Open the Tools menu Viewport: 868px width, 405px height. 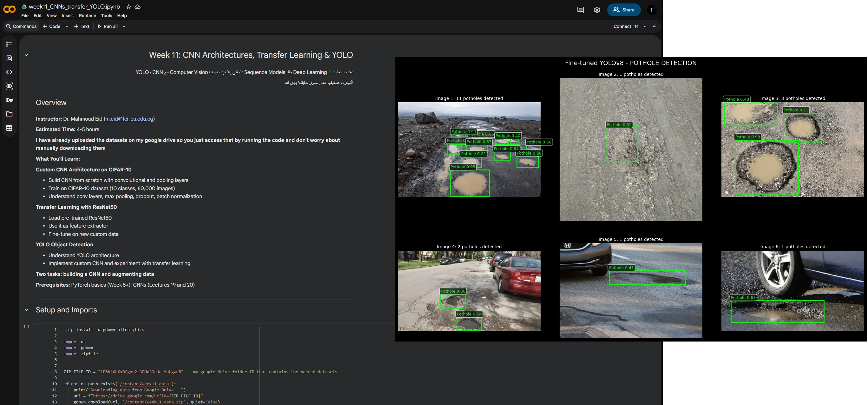107,16
